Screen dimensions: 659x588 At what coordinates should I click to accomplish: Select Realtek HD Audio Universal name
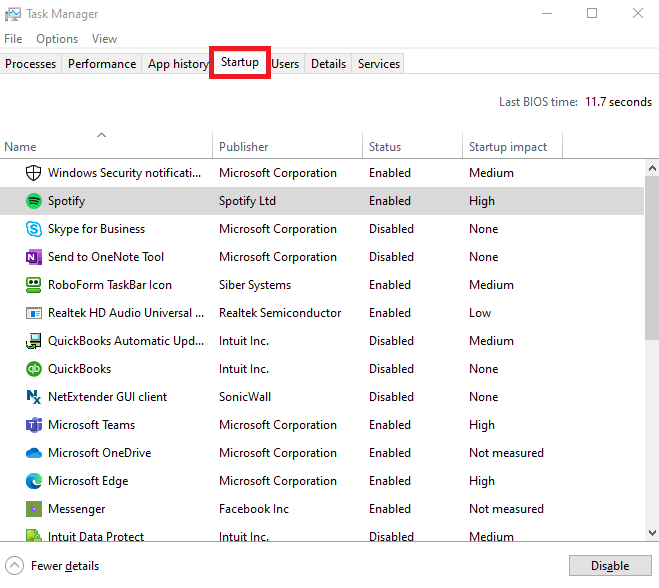click(x=126, y=313)
